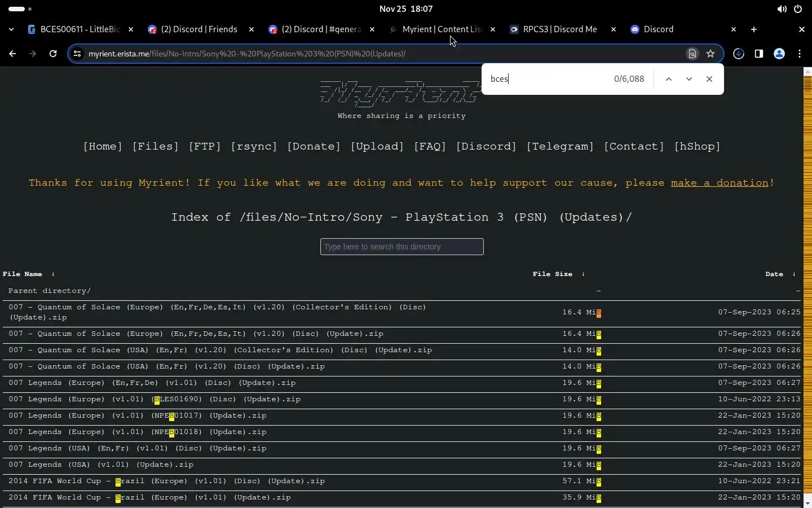Download Quantum of Solace Europe Collector's Edition zip

coord(217,312)
